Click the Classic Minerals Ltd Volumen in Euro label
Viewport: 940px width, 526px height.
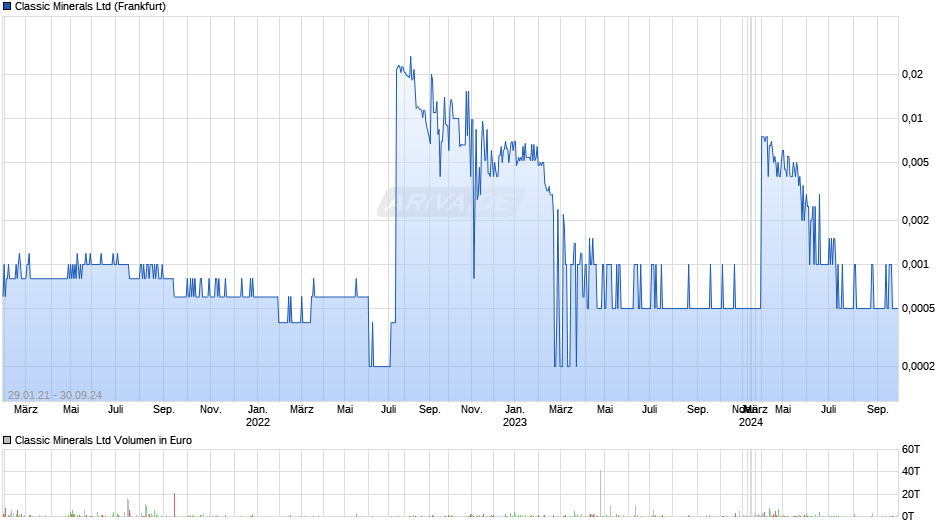coord(103,440)
